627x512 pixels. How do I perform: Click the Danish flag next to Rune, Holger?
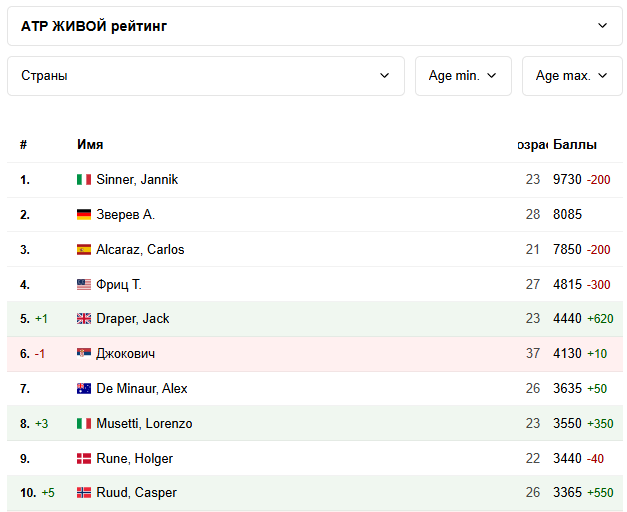[84, 459]
